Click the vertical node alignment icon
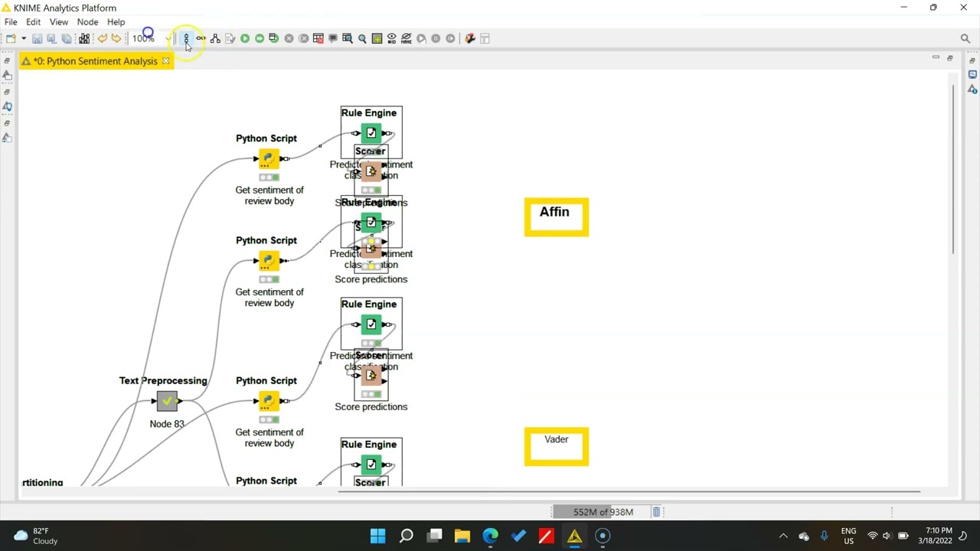Screen dimensions: 980x551 (x=186, y=38)
